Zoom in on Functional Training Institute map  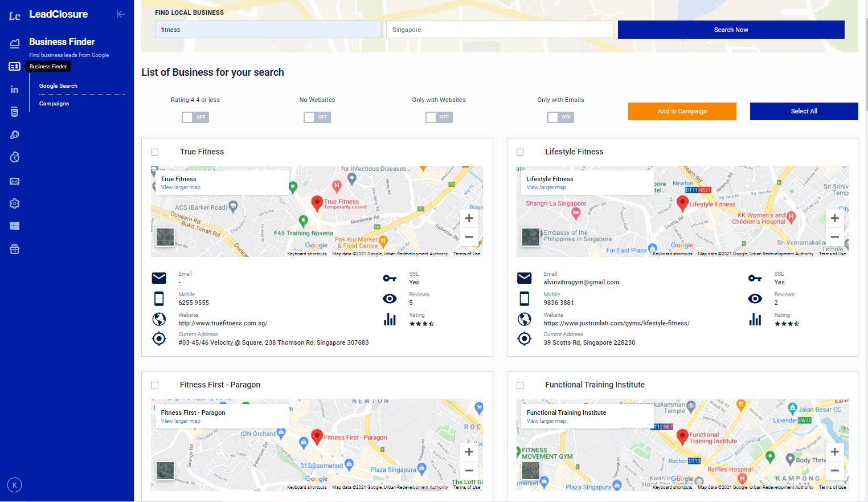(834, 452)
